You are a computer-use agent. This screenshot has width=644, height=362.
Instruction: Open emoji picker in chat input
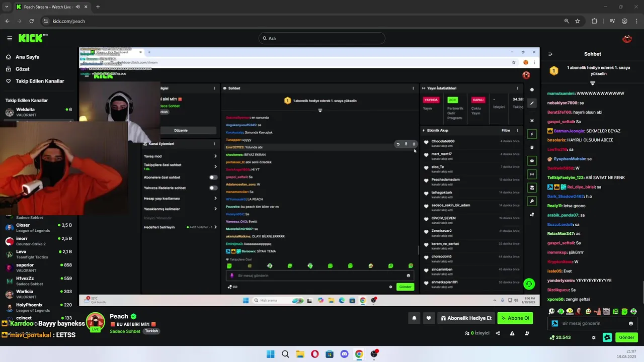coord(631,323)
